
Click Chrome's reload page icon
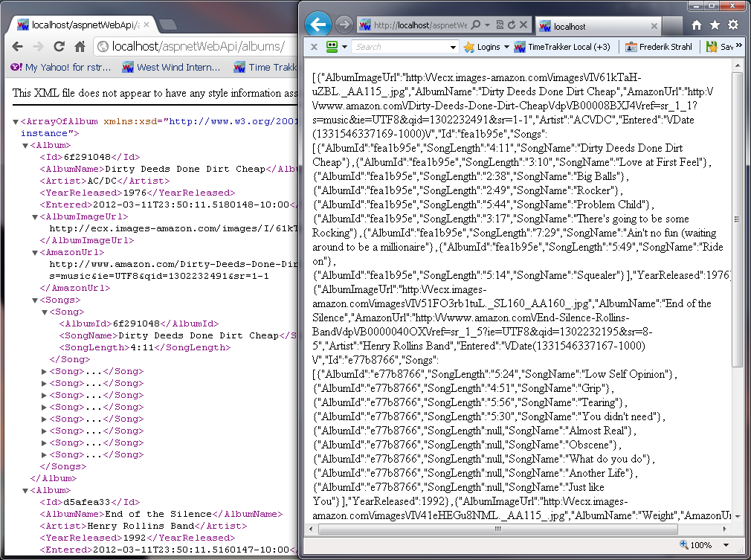pyautogui.click(x=59, y=47)
